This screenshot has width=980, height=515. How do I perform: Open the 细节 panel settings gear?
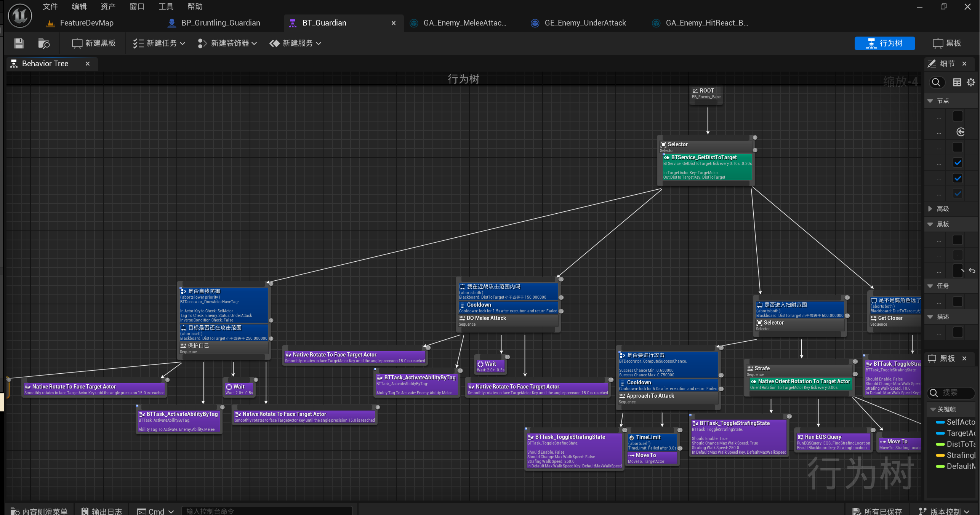[x=971, y=82]
